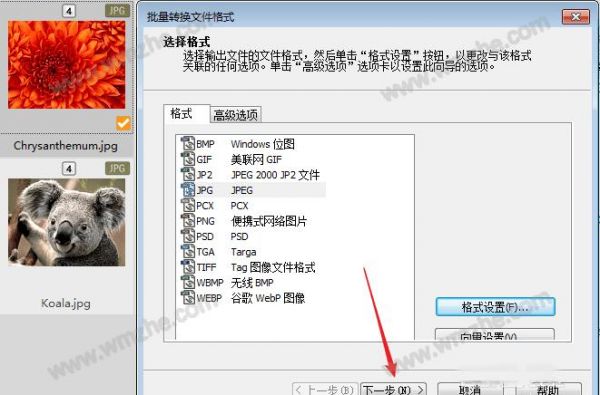Click the < 上一步(B) button

pos(325,389)
